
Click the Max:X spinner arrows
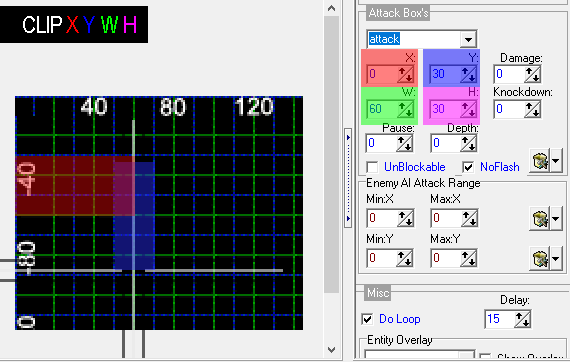tap(469, 218)
